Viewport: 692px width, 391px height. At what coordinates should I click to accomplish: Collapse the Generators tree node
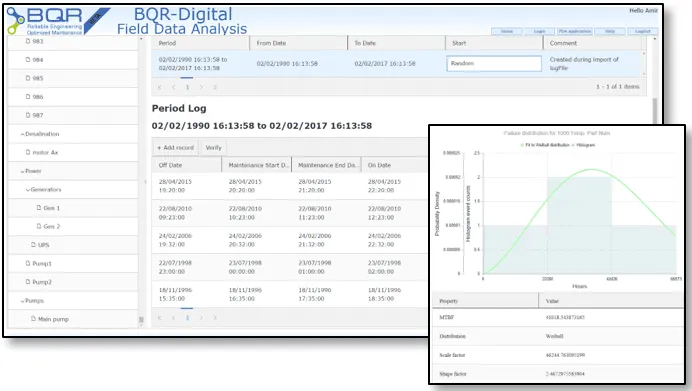click(x=28, y=190)
